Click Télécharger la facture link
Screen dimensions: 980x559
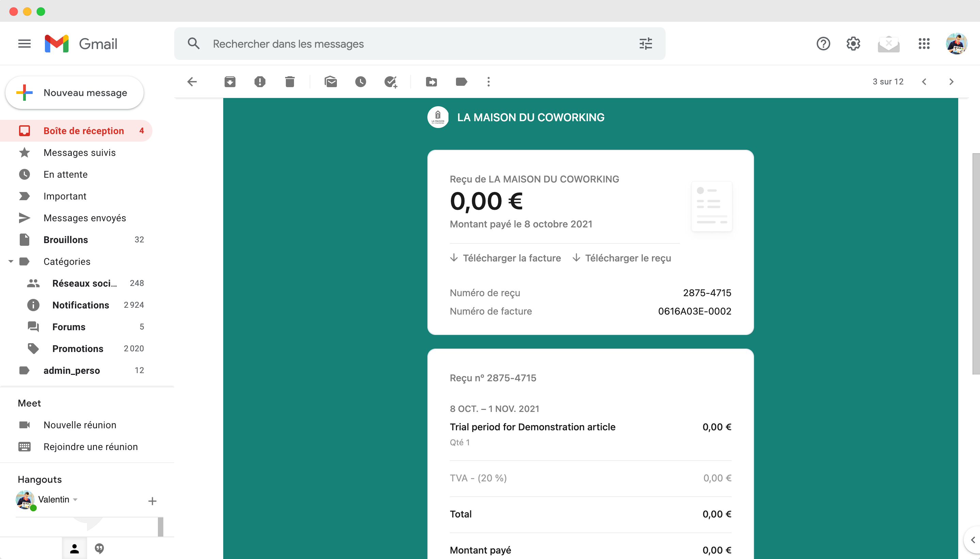pyautogui.click(x=505, y=258)
